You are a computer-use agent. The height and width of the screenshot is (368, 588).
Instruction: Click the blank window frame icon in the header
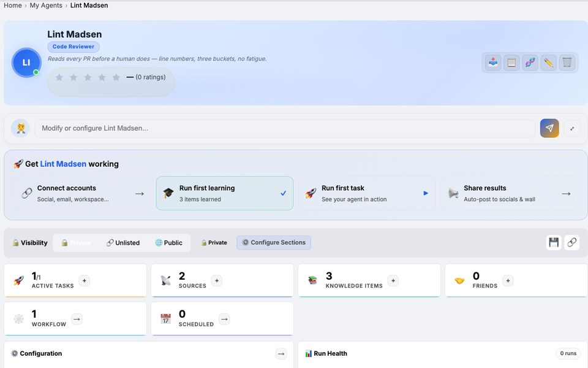(x=511, y=63)
